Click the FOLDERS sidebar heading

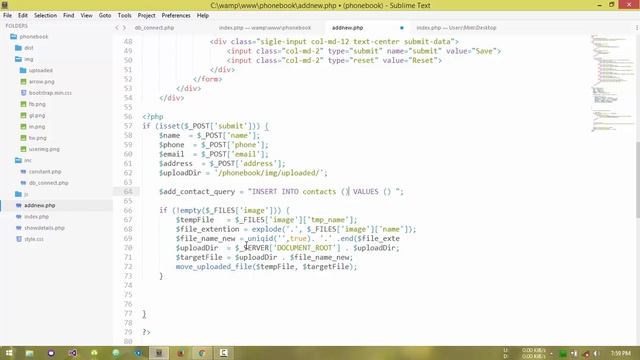(x=17, y=26)
